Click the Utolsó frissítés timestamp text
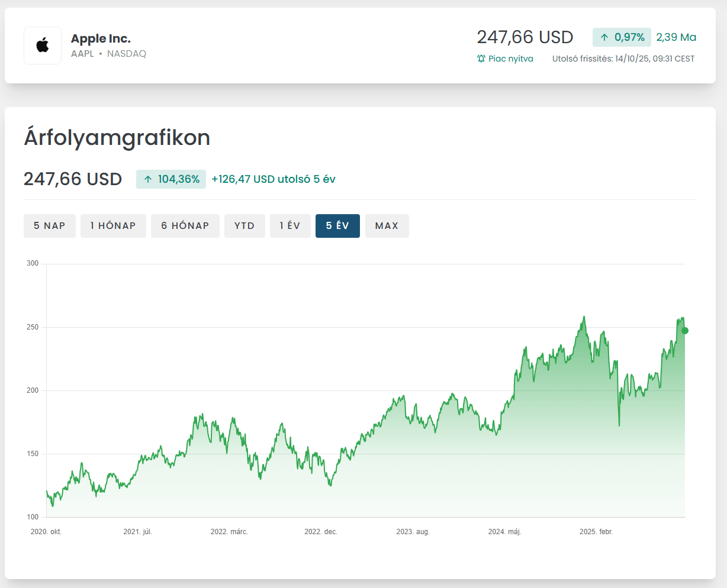 pyautogui.click(x=623, y=59)
